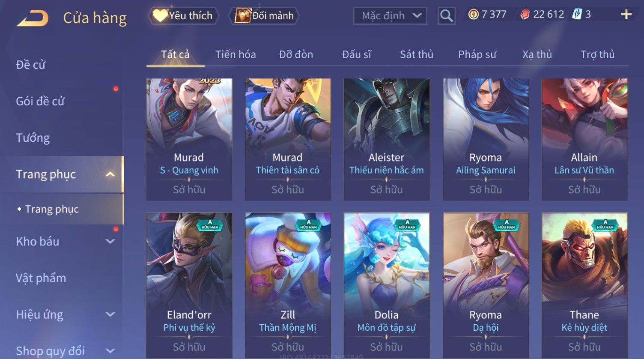Click the gold coin balance icon
Image resolution: width=644 pixels, height=359 pixels.
[473, 15]
